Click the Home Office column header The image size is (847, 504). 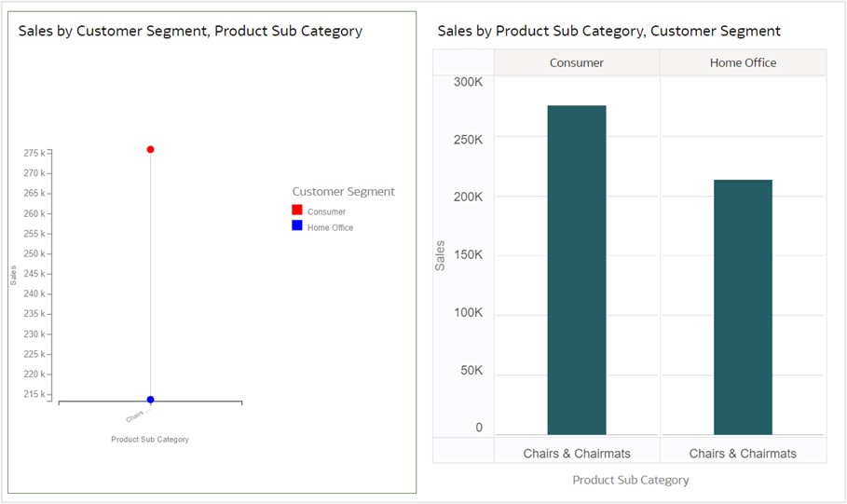point(743,63)
